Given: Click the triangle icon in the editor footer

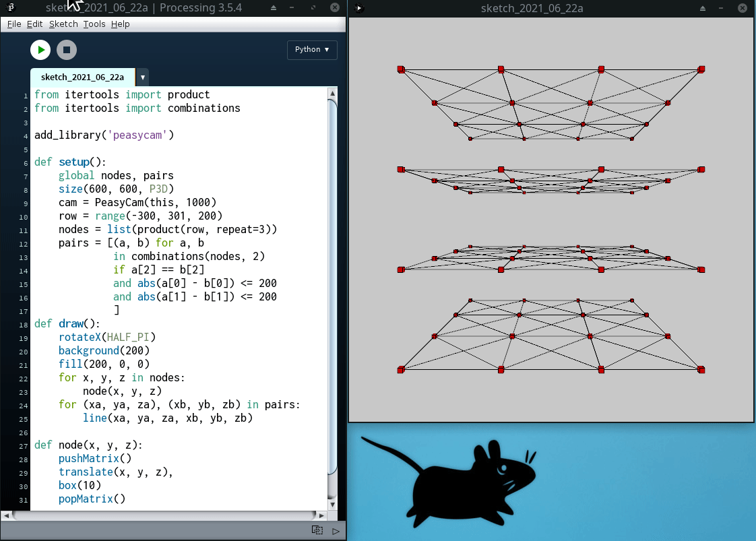Looking at the screenshot, I should pyautogui.click(x=336, y=531).
